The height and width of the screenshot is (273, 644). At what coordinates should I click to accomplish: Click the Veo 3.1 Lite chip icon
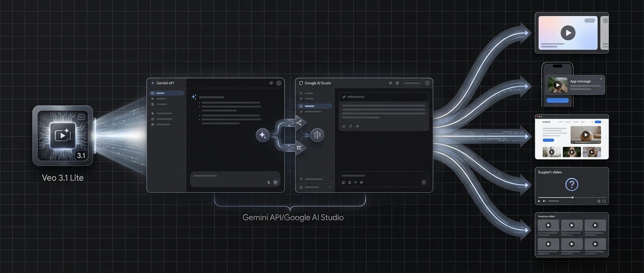pos(63,135)
